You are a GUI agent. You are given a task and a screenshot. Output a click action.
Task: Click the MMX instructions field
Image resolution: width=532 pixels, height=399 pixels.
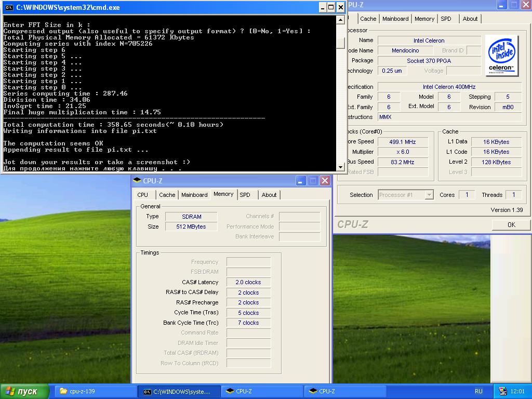click(449, 117)
